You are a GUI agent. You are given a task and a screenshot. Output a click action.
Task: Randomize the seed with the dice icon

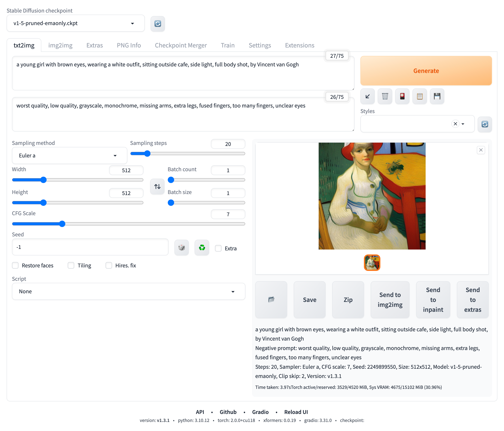181,248
